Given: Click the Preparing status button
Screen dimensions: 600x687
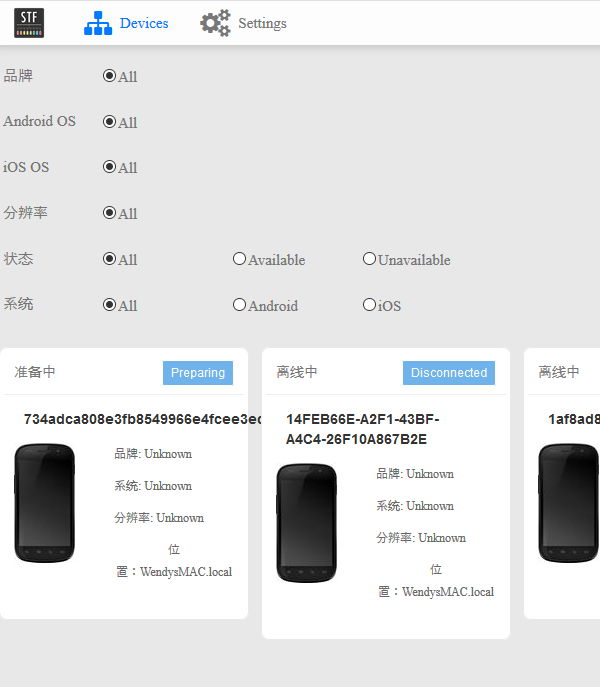Looking at the screenshot, I should pyautogui.click(x=198, y=373).
